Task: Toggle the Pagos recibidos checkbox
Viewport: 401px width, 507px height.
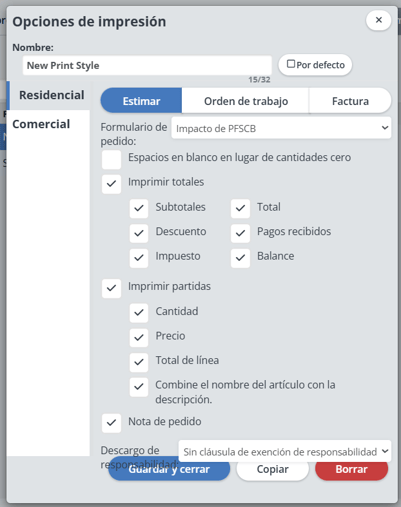Action: pyautogui.click(x=240, y=233)
